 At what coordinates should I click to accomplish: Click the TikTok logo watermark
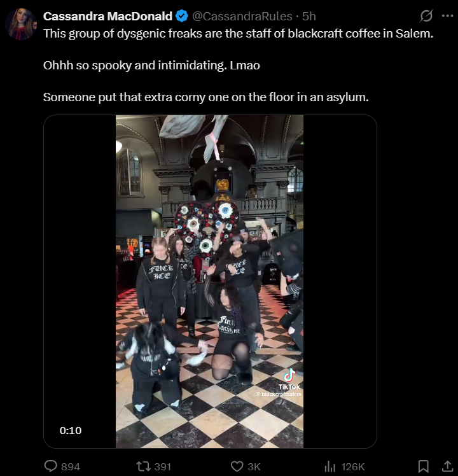coord(289,379)
